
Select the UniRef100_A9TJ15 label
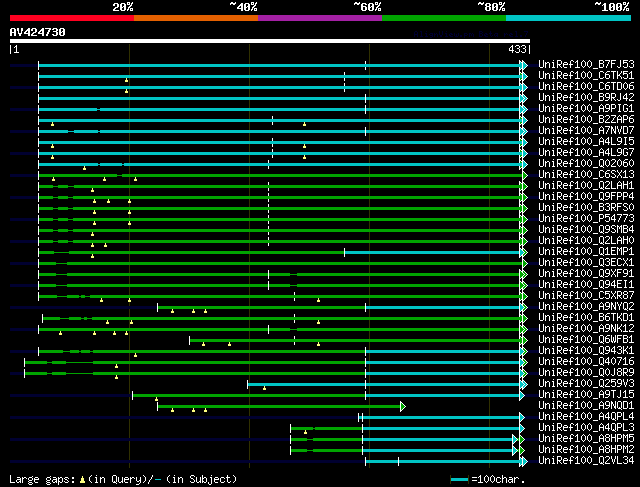[x=586, y=395]
